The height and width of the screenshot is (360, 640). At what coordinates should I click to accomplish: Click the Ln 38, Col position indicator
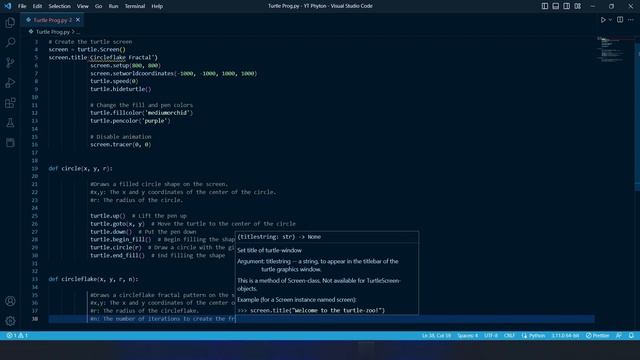click(x=436, y=336)
